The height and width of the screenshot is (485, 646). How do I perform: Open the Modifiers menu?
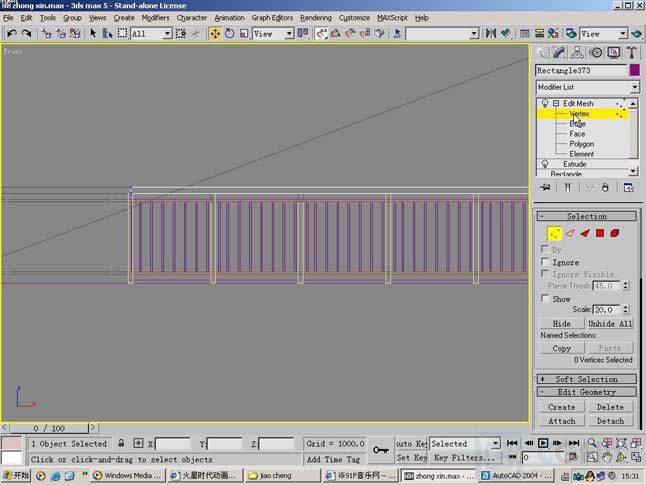click(155, 18)
